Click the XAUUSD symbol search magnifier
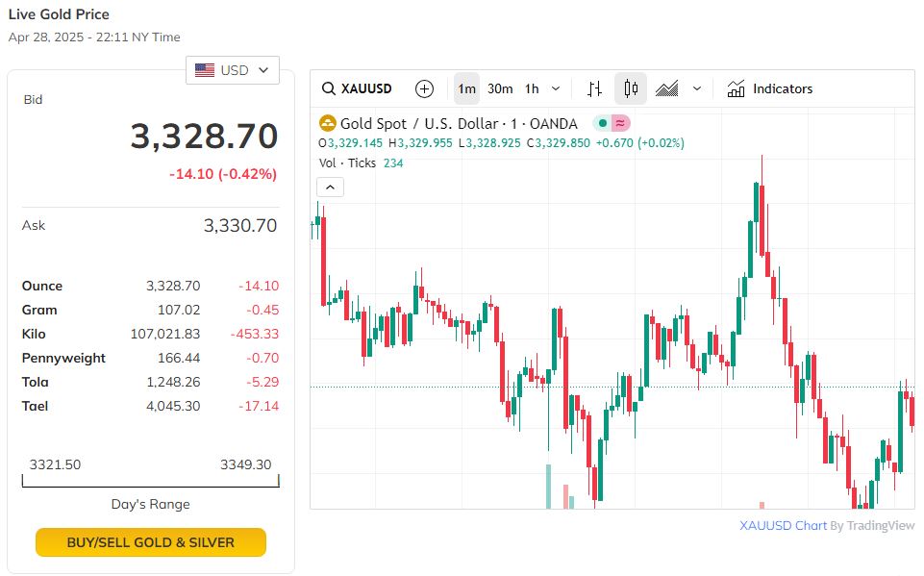Viewport: 924px width, 576px height. (x=329, y=89)
